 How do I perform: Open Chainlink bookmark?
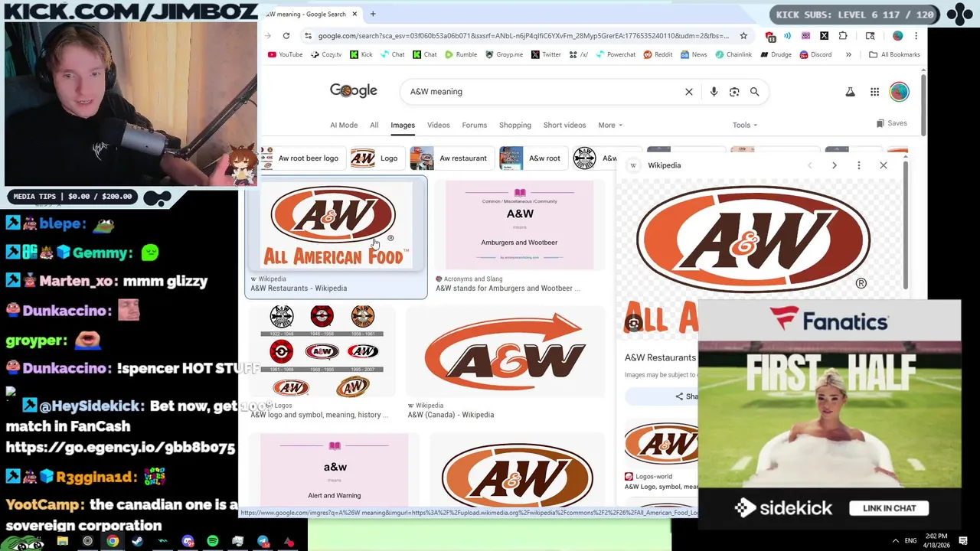tap(733, 54)
